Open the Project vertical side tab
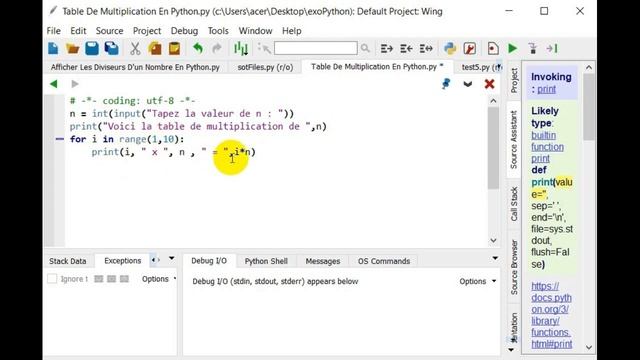640x360 pixels. [514, 80]
